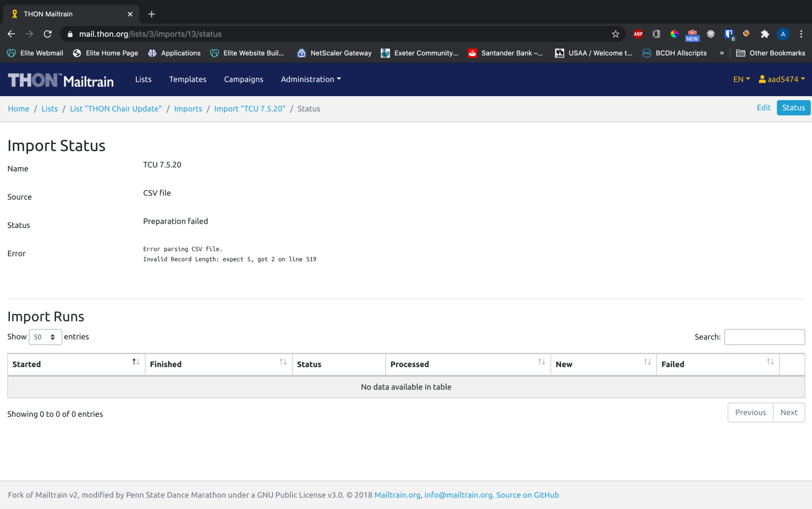Image resolution: width=812 pixels, height=509 pixels.
Task: Focus the Search input field
Action: pyautogui.click(x=764, y=337)
